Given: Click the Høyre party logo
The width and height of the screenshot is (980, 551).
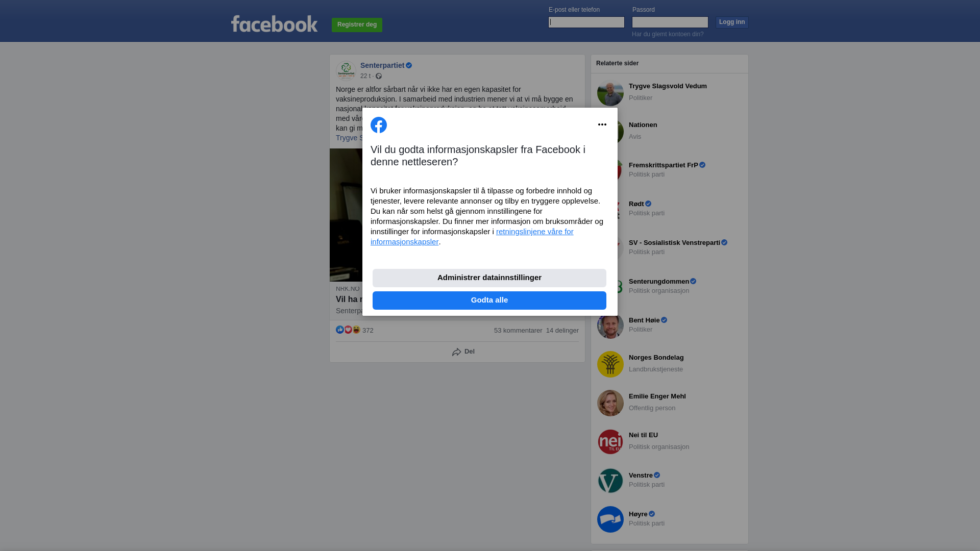Looking at the screenshot, I should [x=610, y=519].
